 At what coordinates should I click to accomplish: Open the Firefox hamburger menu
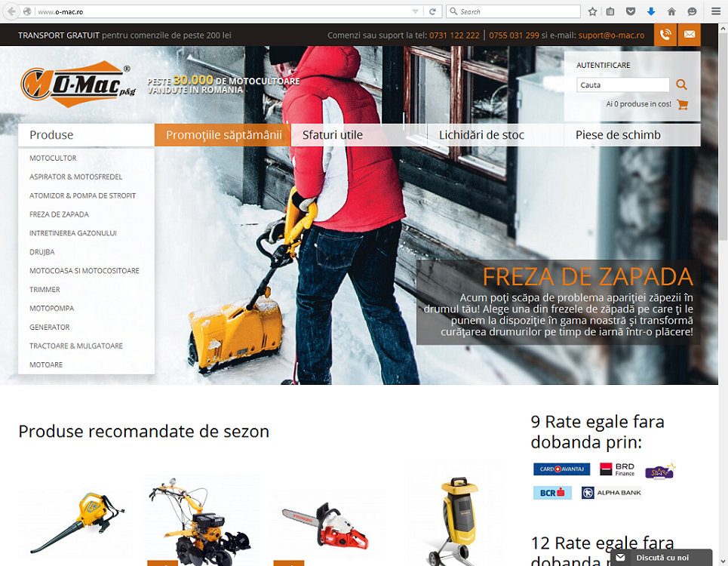[x=715, y=11]
